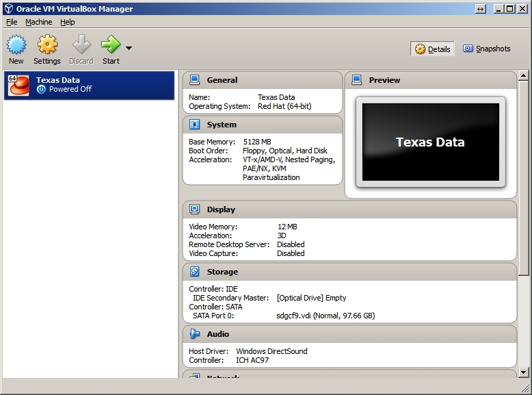532x395 pixels.
Task: Open the Machine menu
Action: (x=39, y=22)
